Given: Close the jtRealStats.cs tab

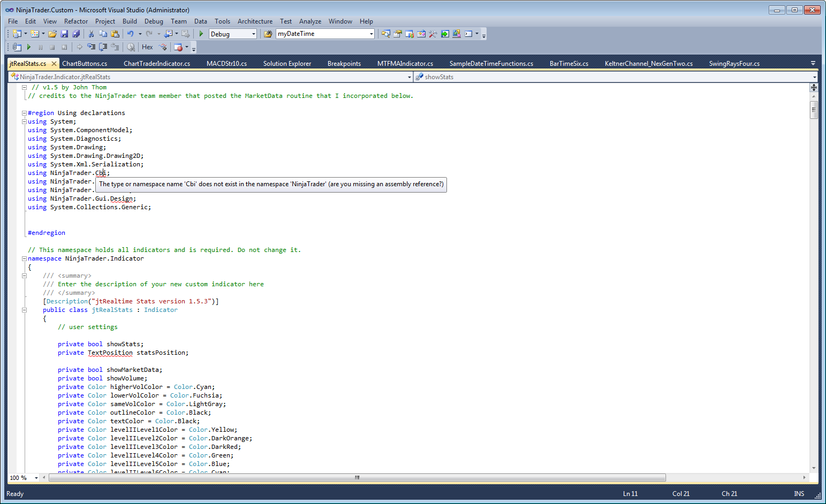Looking at the screenshot, I should click(54, 64).
